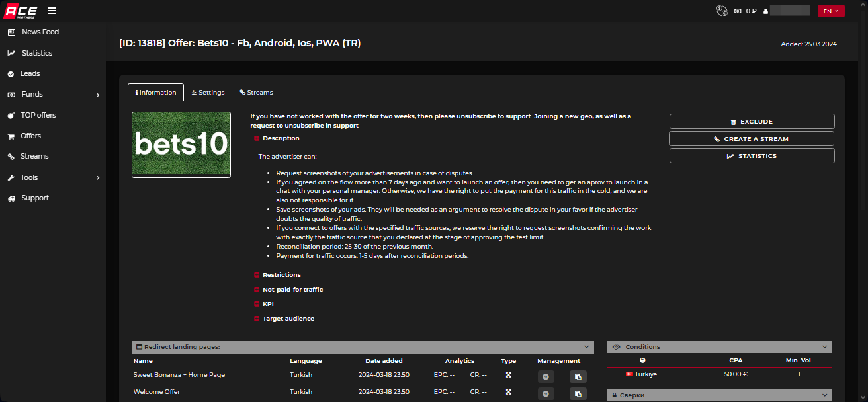
Task: Click the News Feed newspaper icon
Action: 11,32
